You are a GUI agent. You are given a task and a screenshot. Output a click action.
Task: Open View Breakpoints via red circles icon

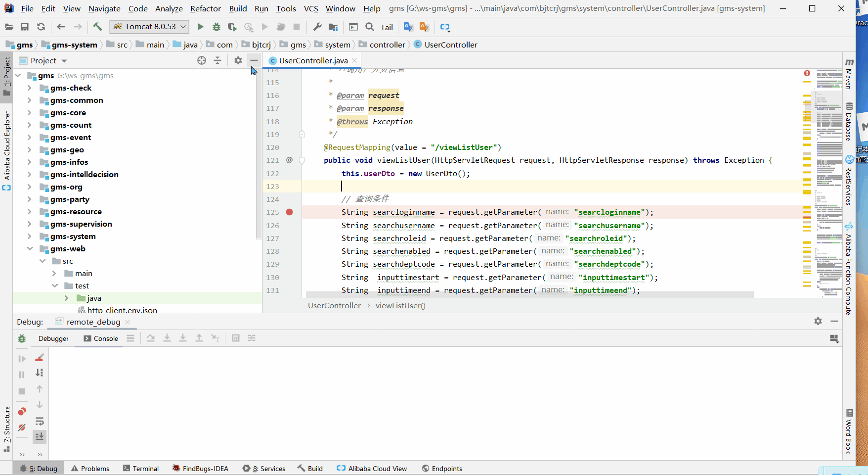pyautogui.click(x=22, y=411)
